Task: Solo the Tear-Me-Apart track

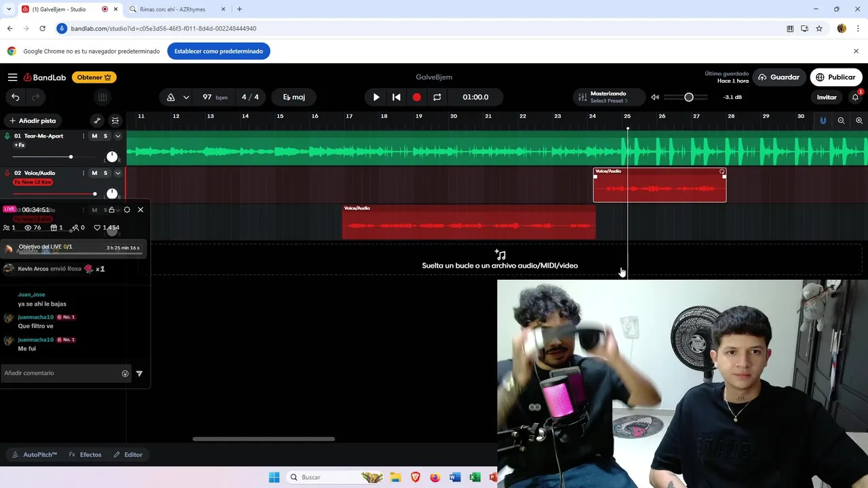Action: coord(106,136)
